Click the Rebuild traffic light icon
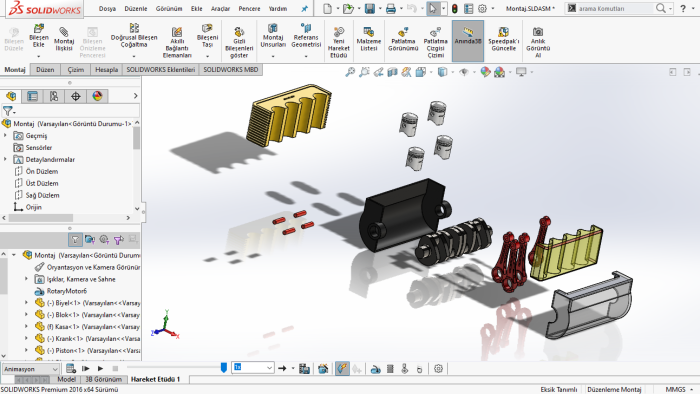 [454, 8]
